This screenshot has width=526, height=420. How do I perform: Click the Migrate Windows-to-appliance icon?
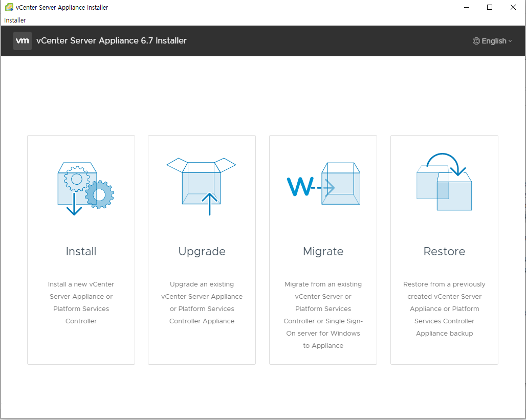pyautogui.click(x=323, y=184)
